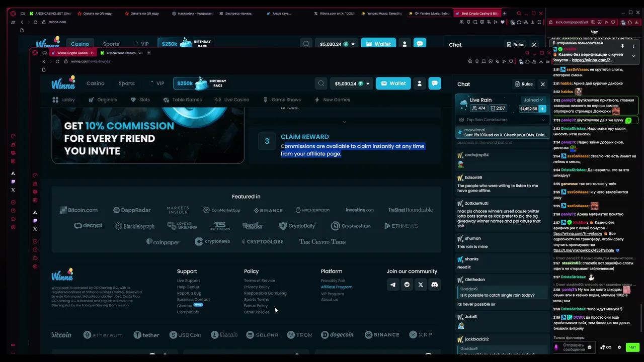Screen dimensions: 644x362
Task: Open the profile icon in the background Winna window header
Action: point(405,44)
